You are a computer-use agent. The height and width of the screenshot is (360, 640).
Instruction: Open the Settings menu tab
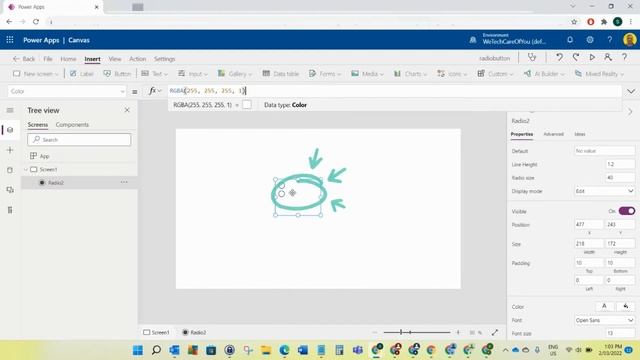click(164, 59)
